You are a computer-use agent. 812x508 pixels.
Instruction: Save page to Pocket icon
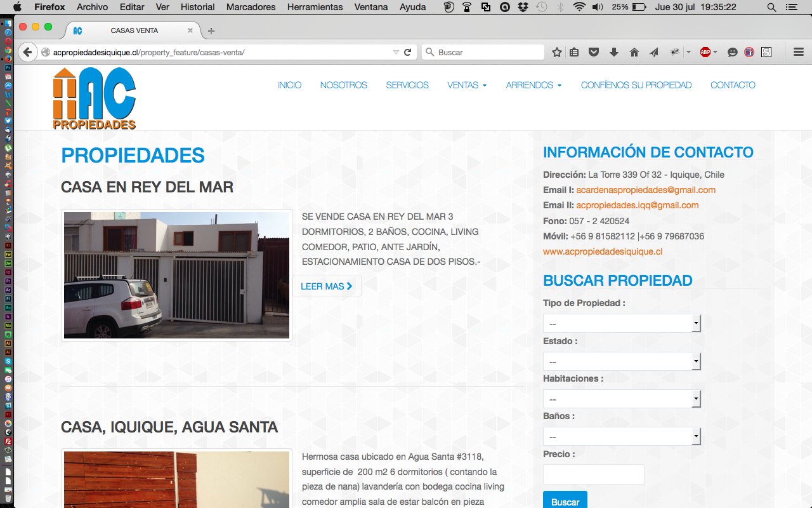point(594,52)
